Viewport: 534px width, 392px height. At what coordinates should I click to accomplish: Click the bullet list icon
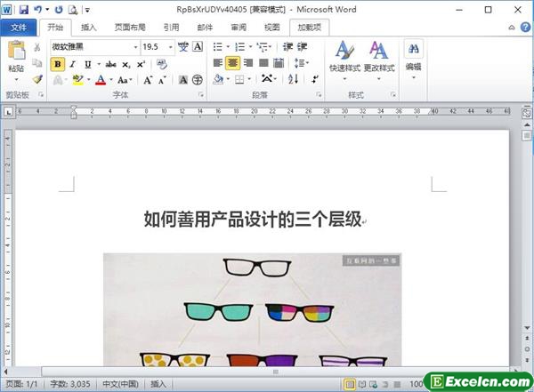point(218,46)
